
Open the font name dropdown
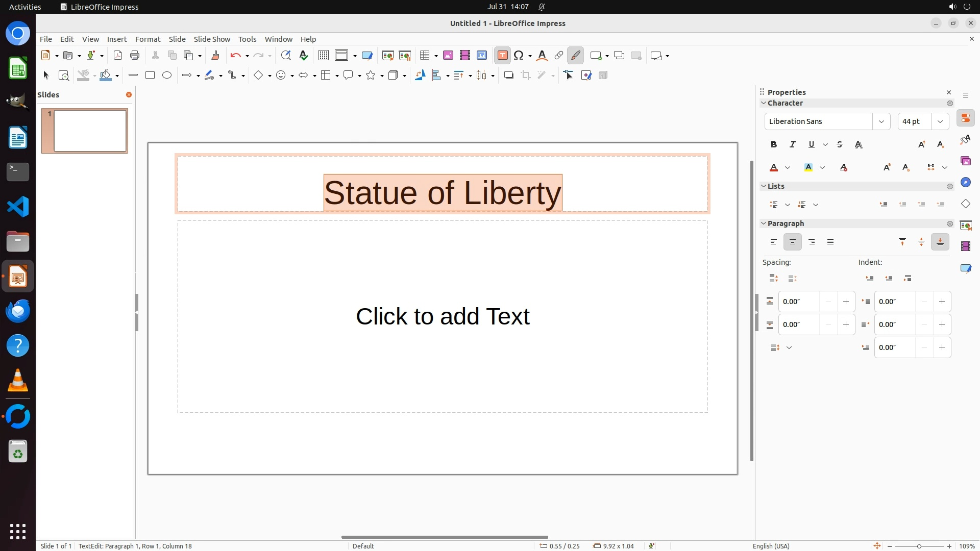point(881,121)
